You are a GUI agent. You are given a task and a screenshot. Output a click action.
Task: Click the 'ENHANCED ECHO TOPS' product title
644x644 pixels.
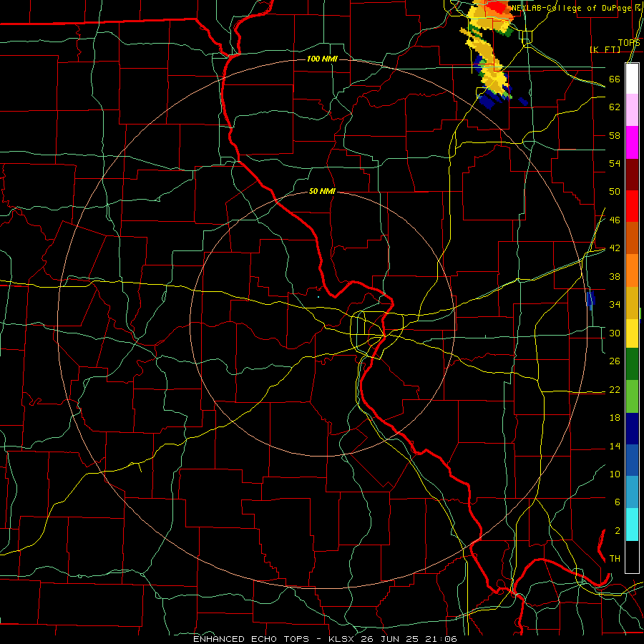pos(251,639)
